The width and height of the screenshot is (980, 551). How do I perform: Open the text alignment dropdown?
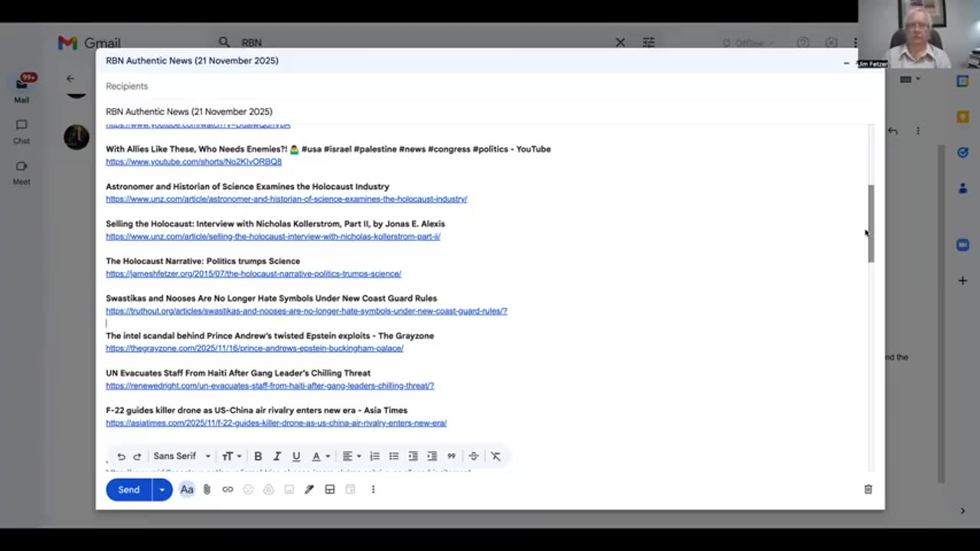351,456
